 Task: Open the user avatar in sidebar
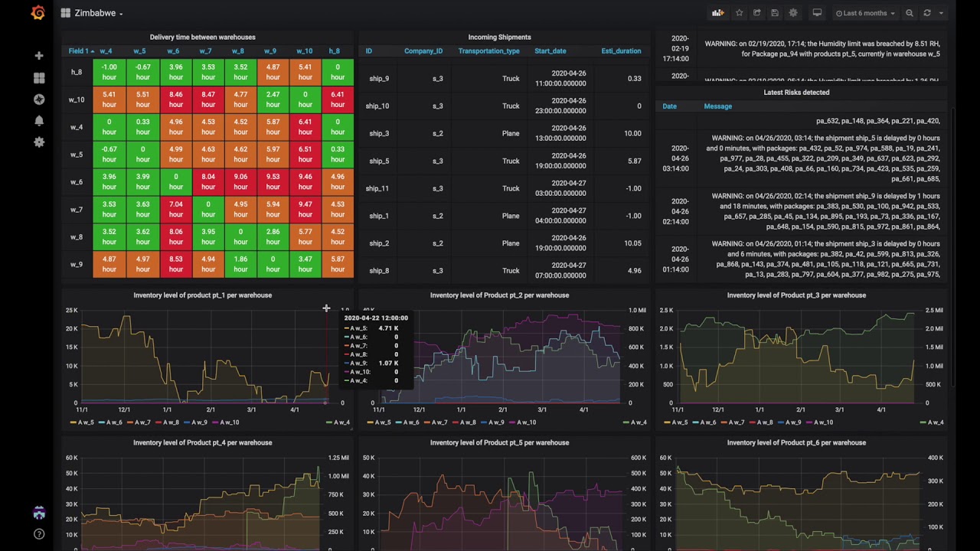pyautogui.click(x=39, y=513)
